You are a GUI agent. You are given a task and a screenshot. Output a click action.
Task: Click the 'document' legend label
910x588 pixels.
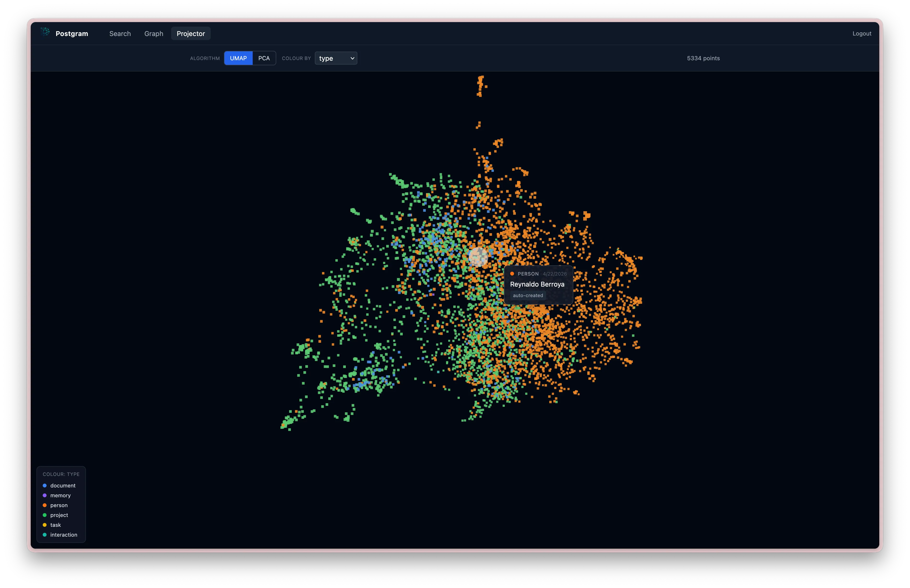(x=63, y=485)
